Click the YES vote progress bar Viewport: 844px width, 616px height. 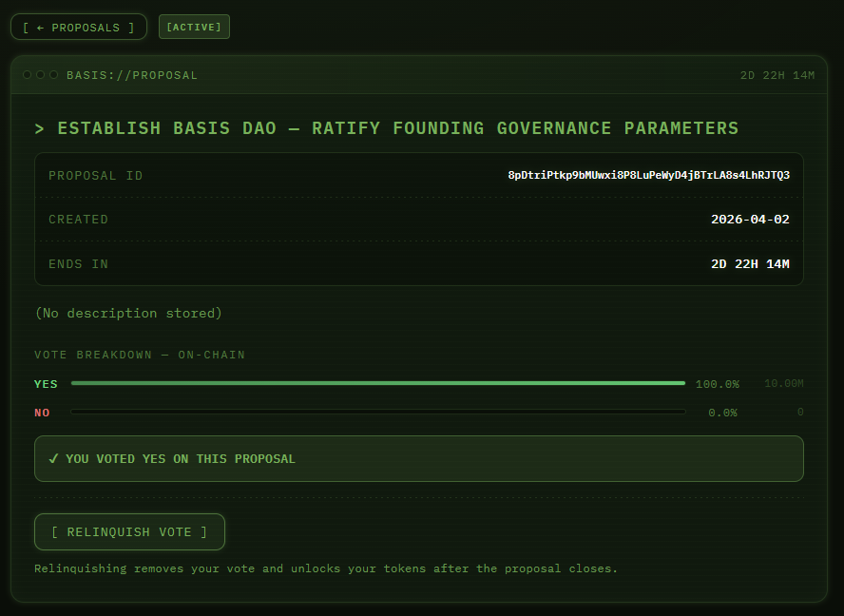pos(378,383)
